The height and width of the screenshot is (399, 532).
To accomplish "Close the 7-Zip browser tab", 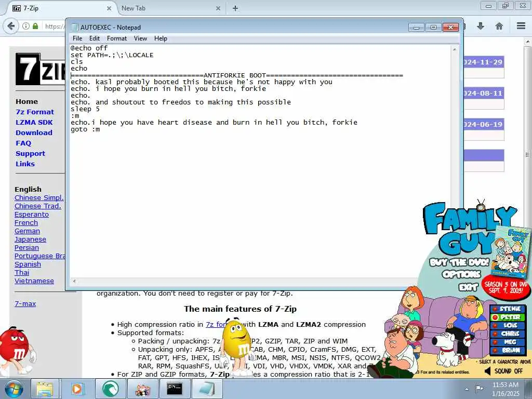I will pos(109,8).
